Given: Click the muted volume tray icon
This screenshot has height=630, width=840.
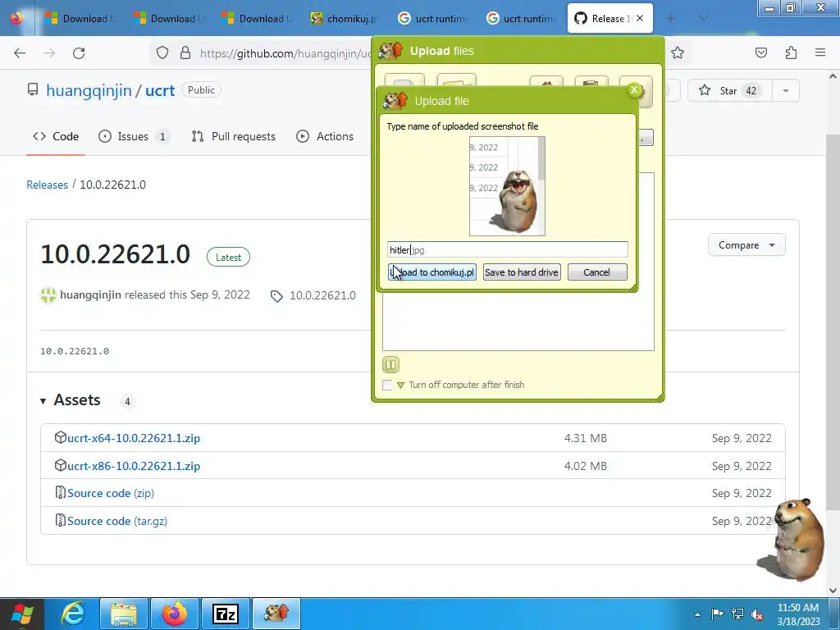Looking at the screenshot, I should [757, 614].
